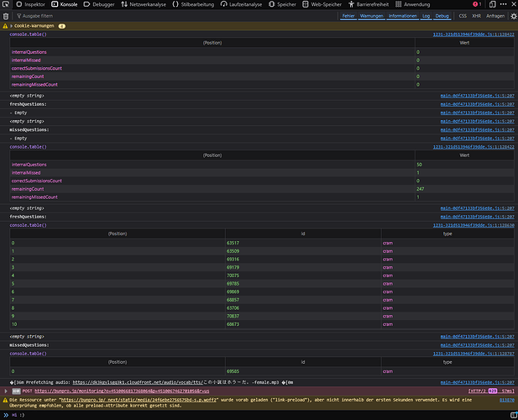The height and width of the screenshot is (420, 518).
Task: Open the Stilbearbeitung tab
Action: click(x=193, y=4)
